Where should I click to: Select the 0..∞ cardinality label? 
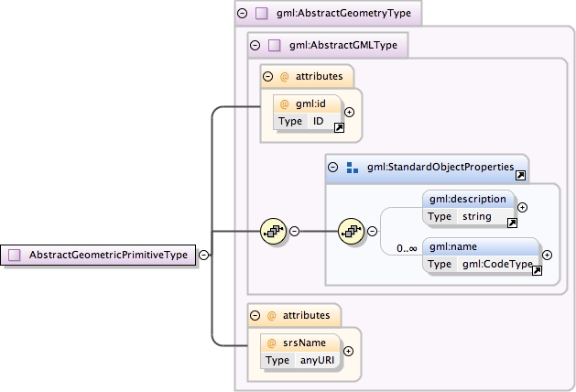click(x=407, y=249)
